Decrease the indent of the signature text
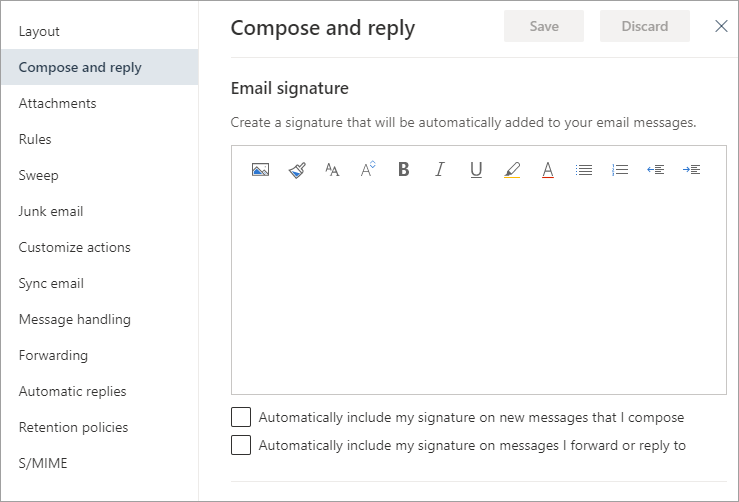 click(x=656, y=170)
